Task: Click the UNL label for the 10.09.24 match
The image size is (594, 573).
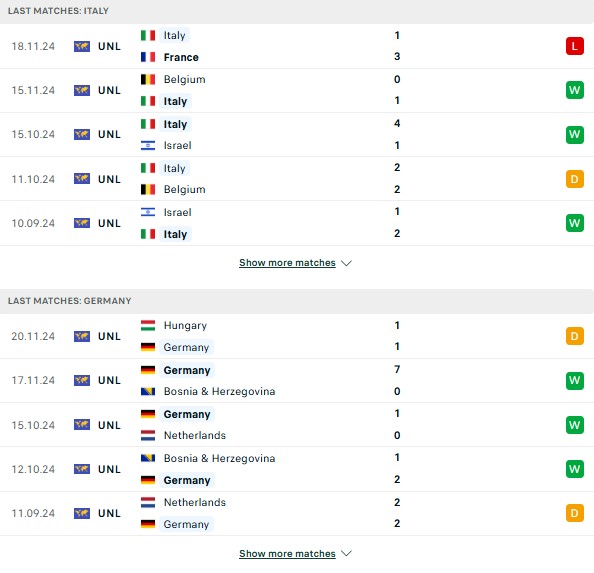Action: (x=109, y=223)
